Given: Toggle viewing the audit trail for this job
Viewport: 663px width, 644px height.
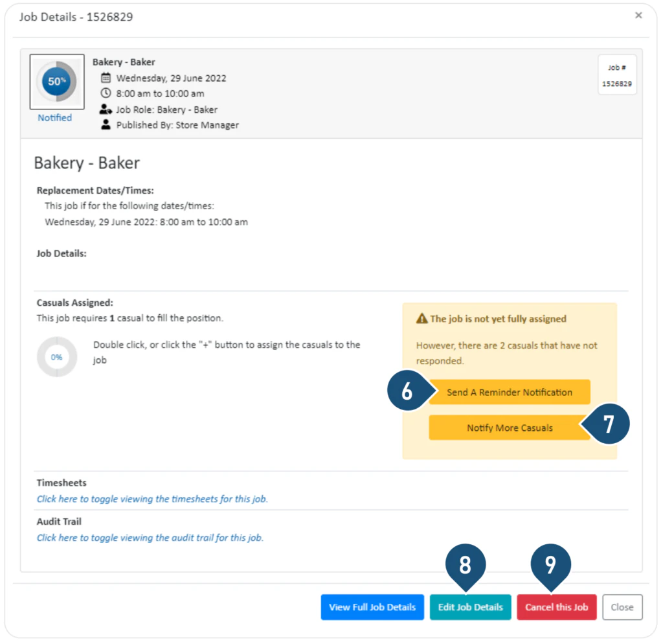Looking at the screenshot, I should [x=150, y=538].
